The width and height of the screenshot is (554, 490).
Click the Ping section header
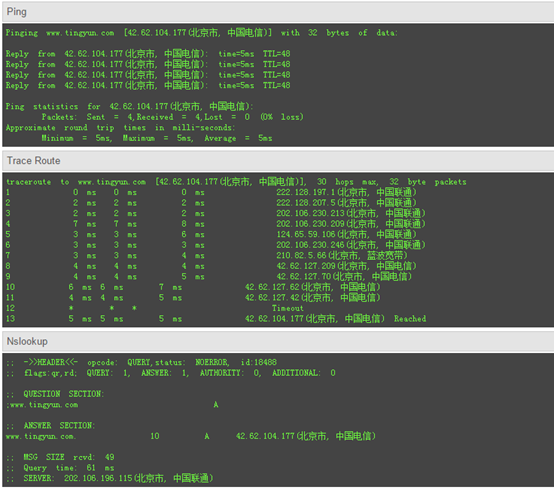[278, 12]
